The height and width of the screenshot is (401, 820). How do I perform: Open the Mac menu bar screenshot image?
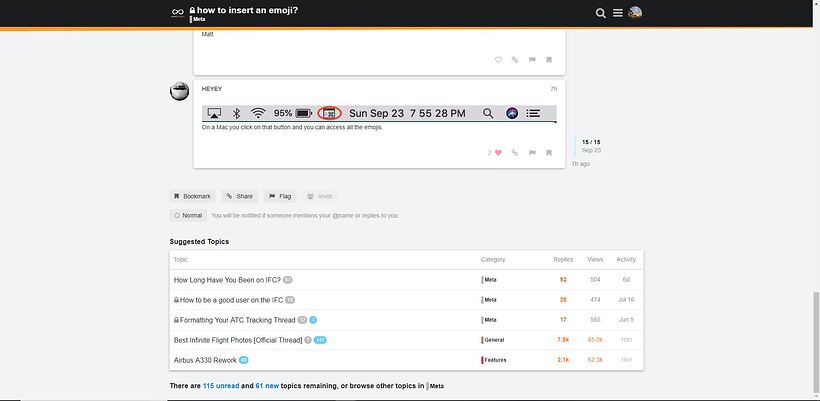pyautogui.click(x=379, y=113)
